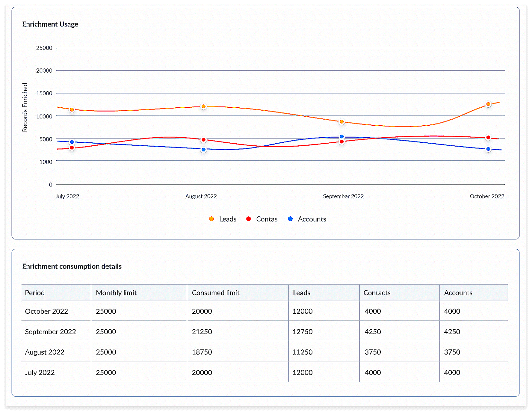Select the blue Accounts point for October 2022
This screenshot has width=532, height=414.
tap(488, 149)
